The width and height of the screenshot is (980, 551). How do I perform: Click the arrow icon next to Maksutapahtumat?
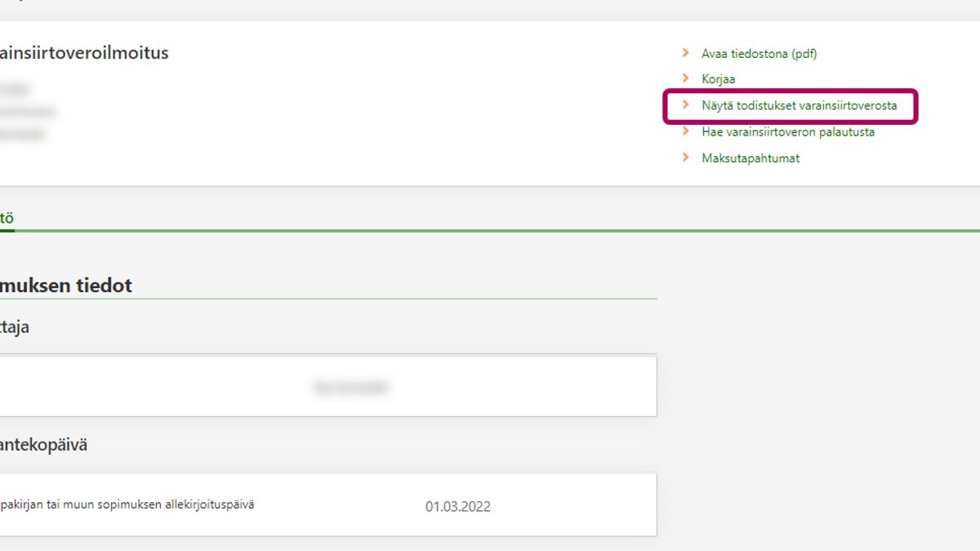pyautogui.click(x=686, y=158)
